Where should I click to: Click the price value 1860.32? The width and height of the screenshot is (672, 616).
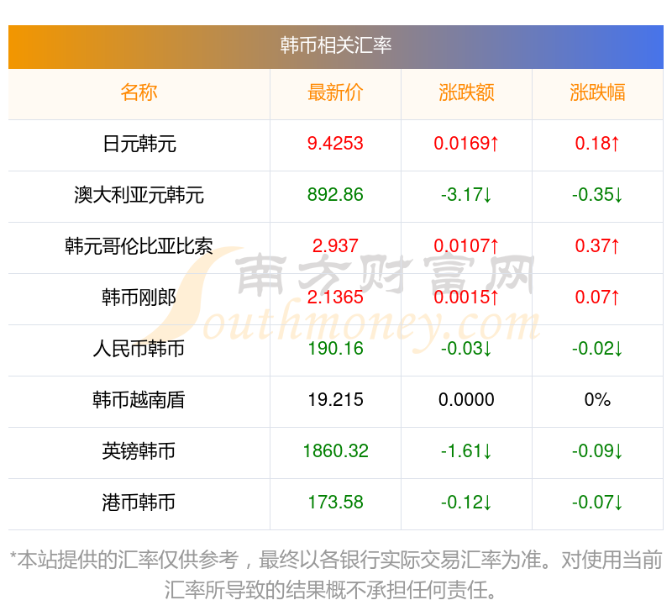[335, 451]
